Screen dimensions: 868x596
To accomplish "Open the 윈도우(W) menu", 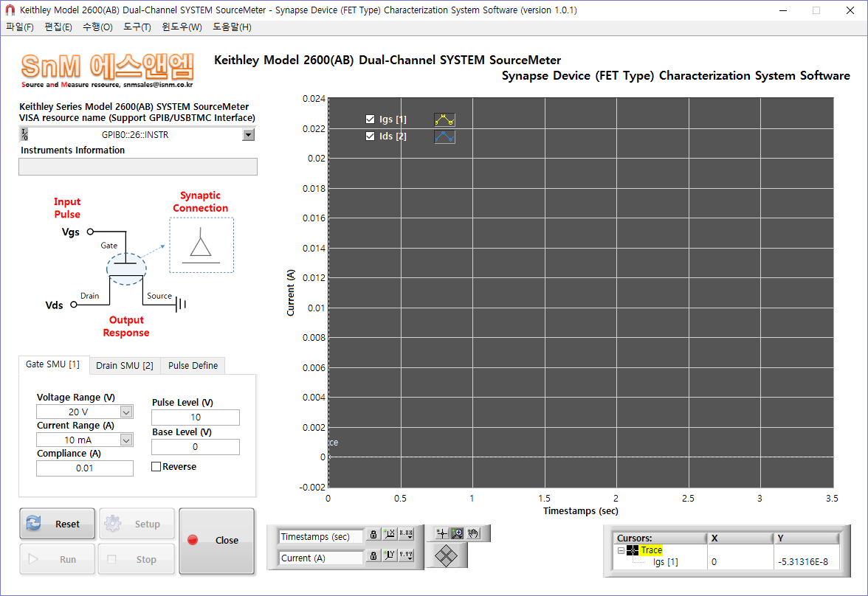I will (x=182, y=27).
